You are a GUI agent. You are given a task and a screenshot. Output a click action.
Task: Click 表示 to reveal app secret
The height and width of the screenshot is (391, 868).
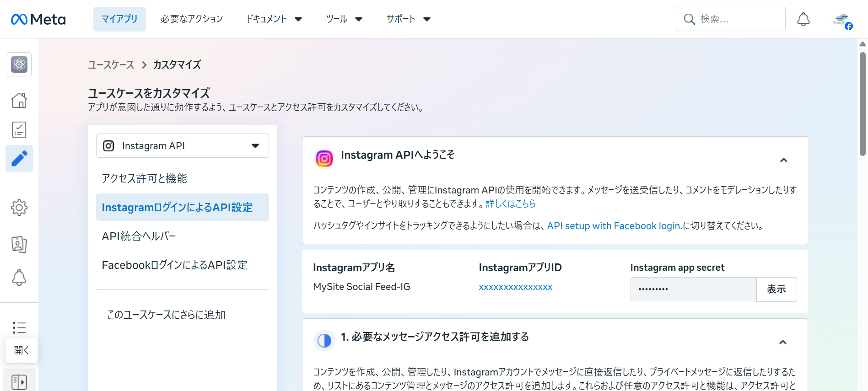pyautogui.click(x=776, y=289)
